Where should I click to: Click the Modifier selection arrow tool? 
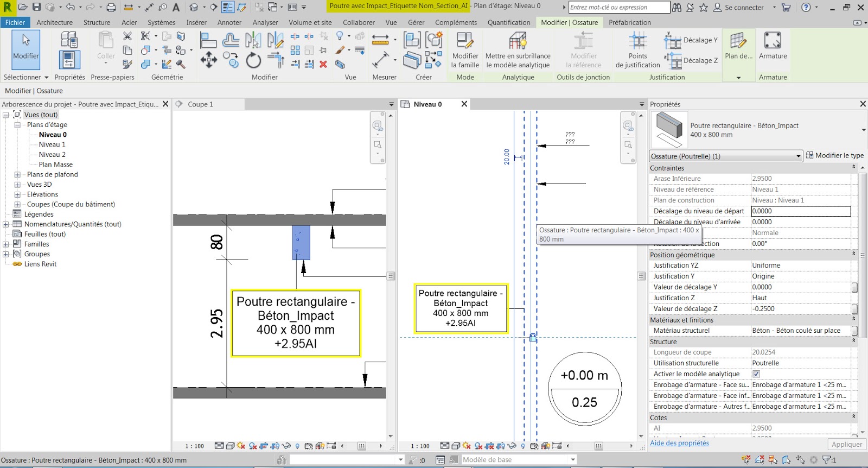[25, 49]
